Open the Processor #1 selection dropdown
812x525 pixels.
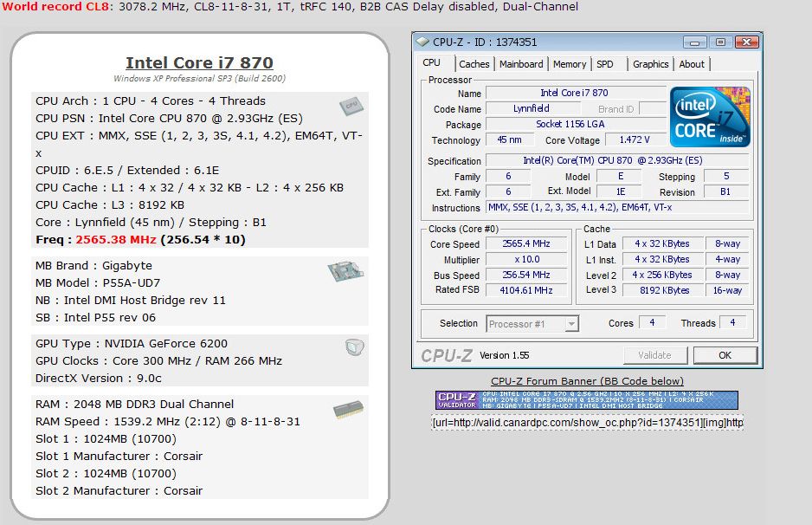532,324
